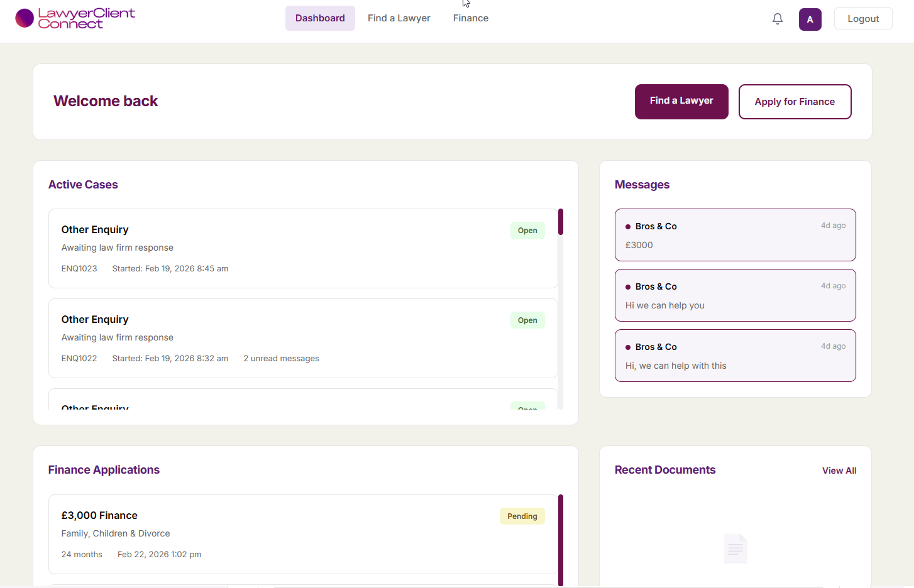Click the document icon under Recent Documents

(735, 548)
